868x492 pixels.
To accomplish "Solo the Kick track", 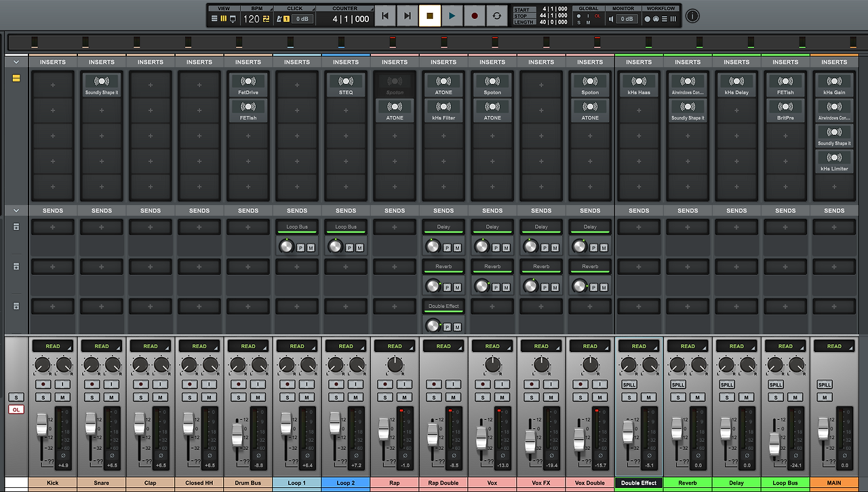I will [43, 397].
